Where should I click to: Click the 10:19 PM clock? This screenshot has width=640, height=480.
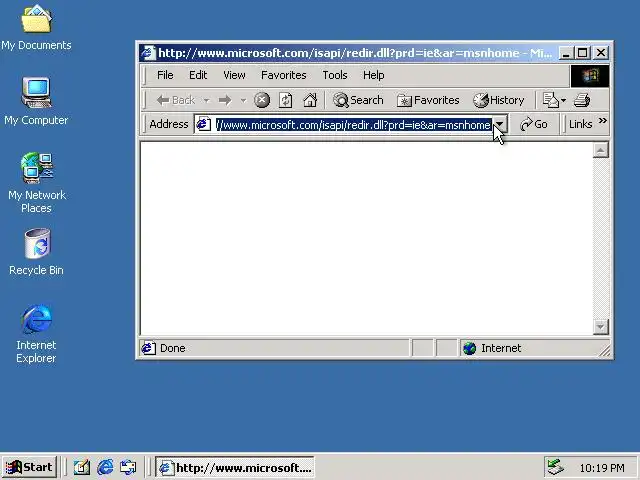602,468
